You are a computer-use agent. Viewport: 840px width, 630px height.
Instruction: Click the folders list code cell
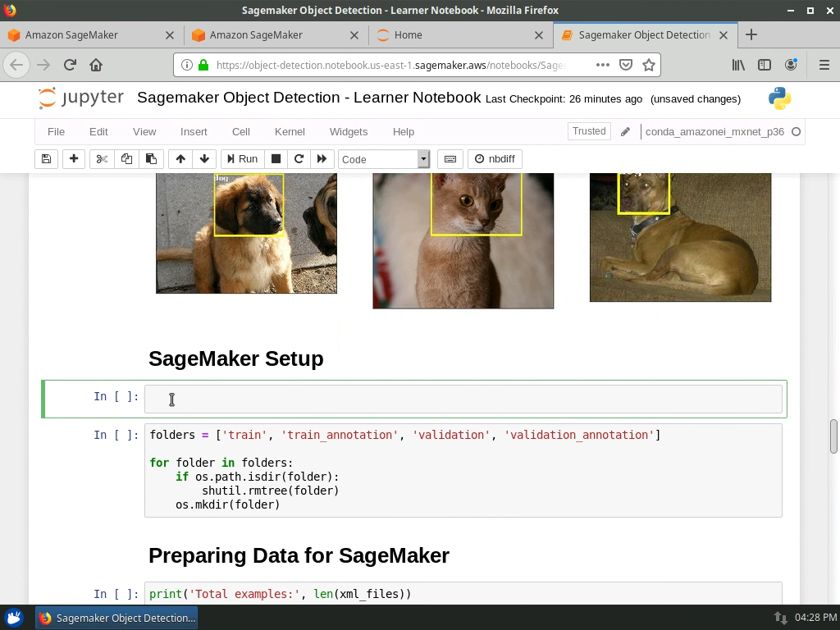click(x=463, y=470)
